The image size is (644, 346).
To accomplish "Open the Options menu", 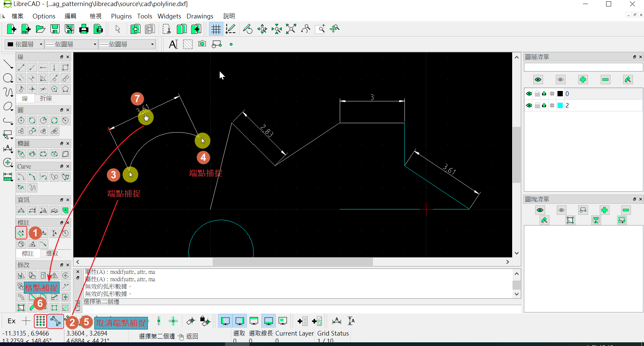I will [x=44, y=16].
